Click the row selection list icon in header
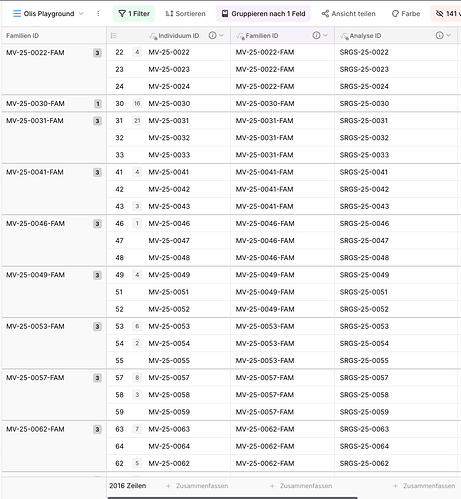Image resolution: width=461 pixels, height=499 pixels. [x=113, y=36]
